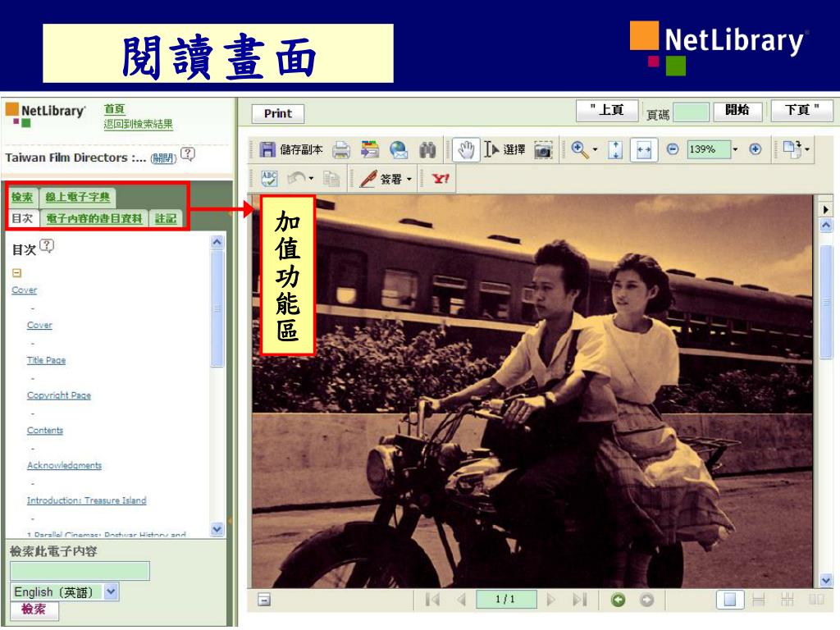
Task: Click the 上頁 previous page button
Action: pos(607,110)
